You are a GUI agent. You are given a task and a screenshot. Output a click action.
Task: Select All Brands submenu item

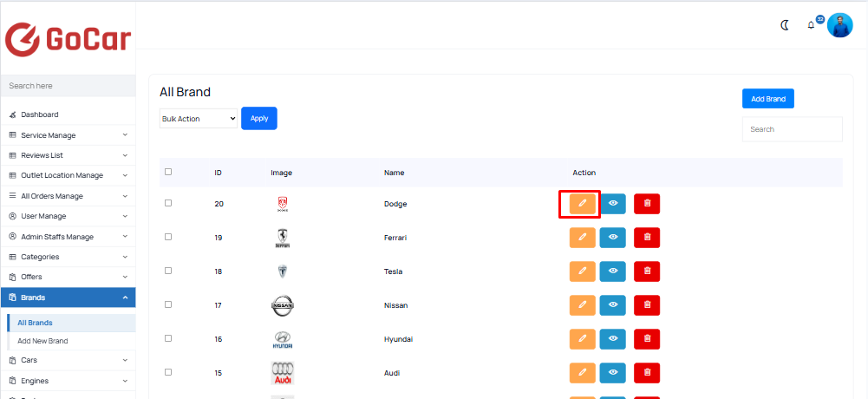(x=71, y=323)
